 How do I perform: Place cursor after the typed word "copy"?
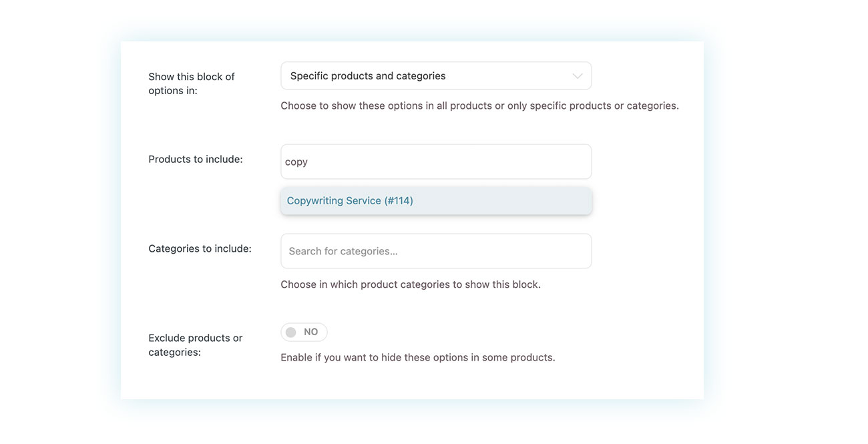pos(308,162)
